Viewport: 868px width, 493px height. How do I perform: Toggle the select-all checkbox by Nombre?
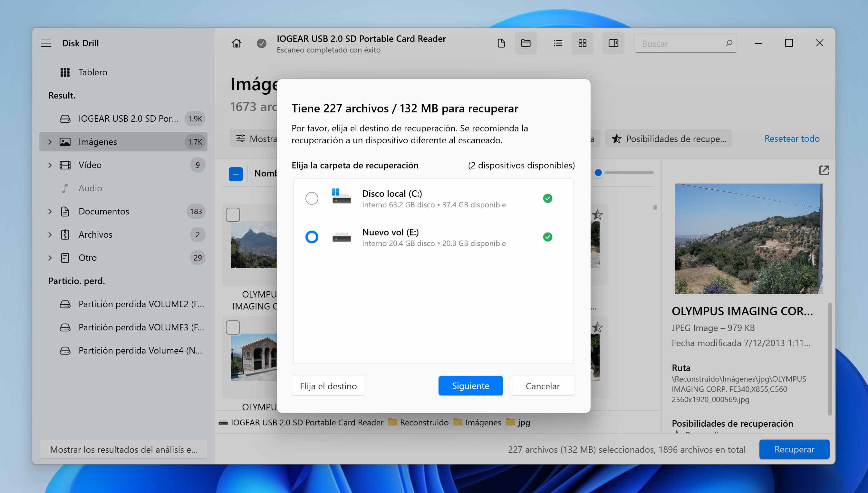(x=236, y=174)
